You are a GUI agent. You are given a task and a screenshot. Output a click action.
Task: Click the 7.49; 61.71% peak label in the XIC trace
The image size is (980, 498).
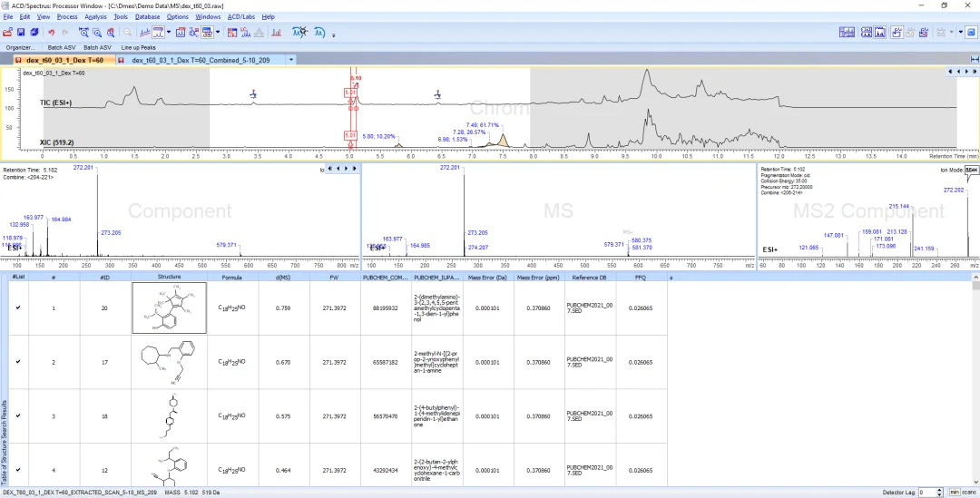coord(483,125)
